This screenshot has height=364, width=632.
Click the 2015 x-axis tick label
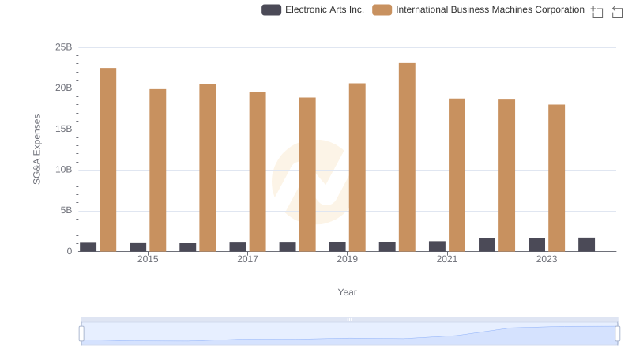click(x=148, y=259)
